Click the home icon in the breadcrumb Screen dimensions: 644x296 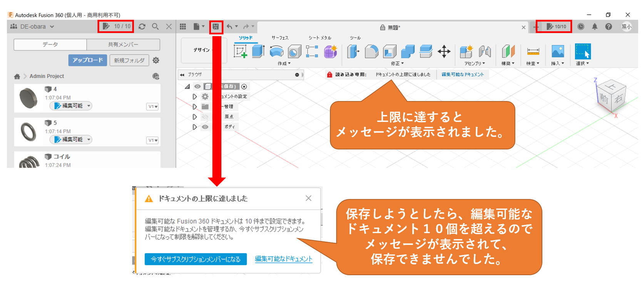tap(17, 76)
